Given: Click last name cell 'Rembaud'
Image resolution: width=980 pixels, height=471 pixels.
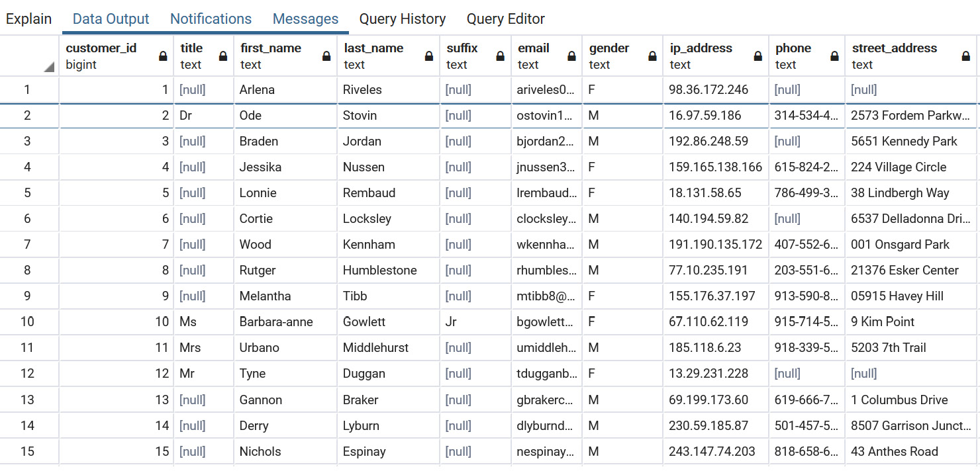Looking at the screenshot, I should [x=389, y=193].
